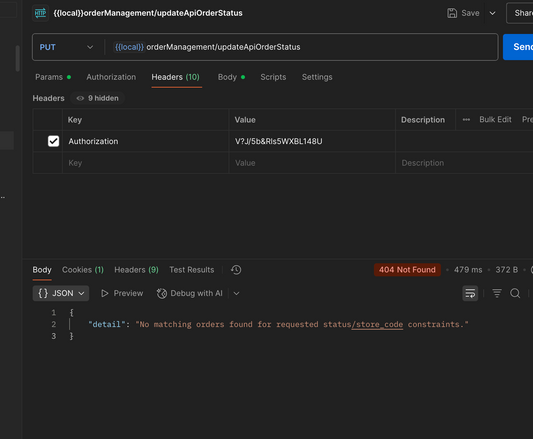Open the response history clock icon
Viewport: 533px width, 439px height.
pyautogui.click(x=236, y=270)
